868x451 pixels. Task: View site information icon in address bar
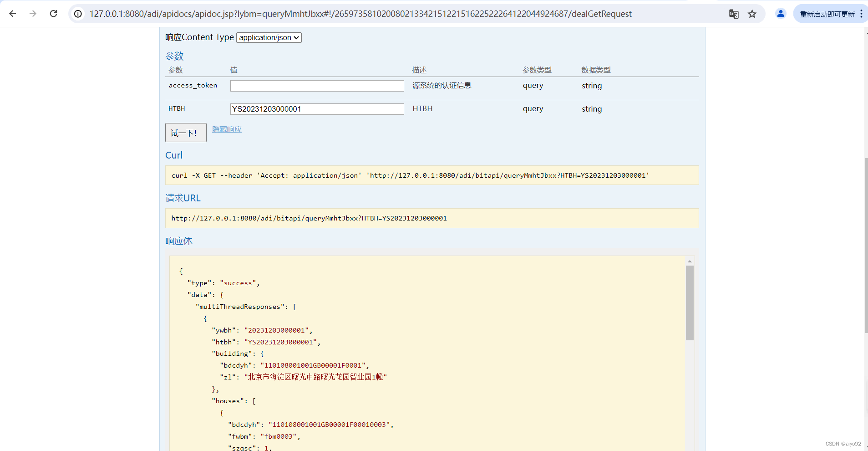pos(78,14)
